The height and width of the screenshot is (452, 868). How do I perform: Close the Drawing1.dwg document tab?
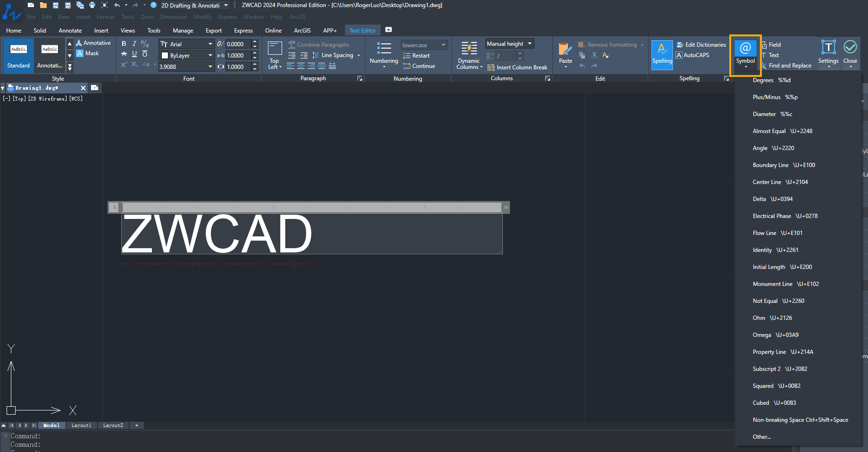[83, 88]
